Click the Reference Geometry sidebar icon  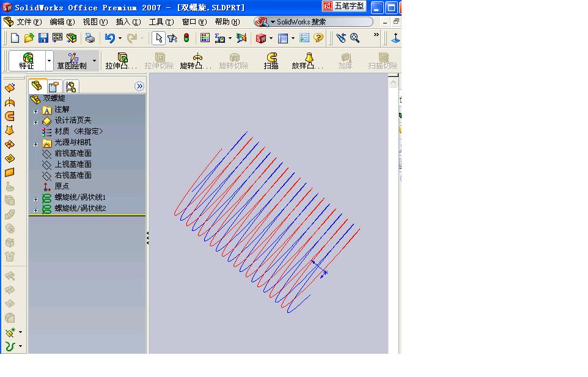(x=10, y=332)
